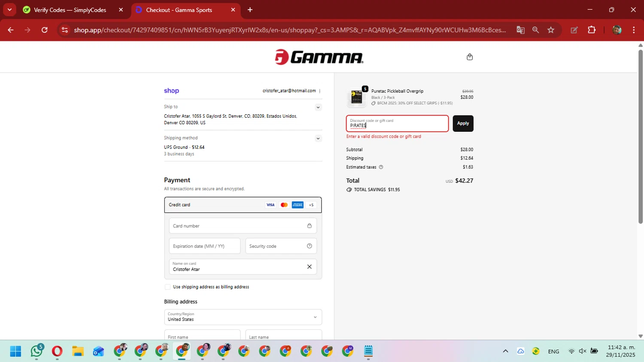The image size is (644, 362).
Task: Open the Chrome profile avatar
Action: (617, 30)
